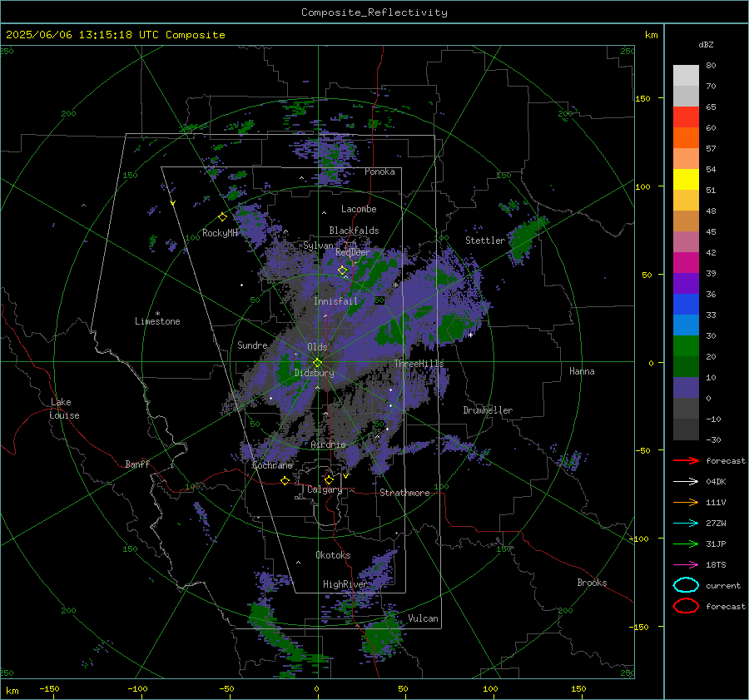The image size is (749, 700).
Task: Pick the orange 57-60 dBZ swatch
Action: click(x=686, y=138)
